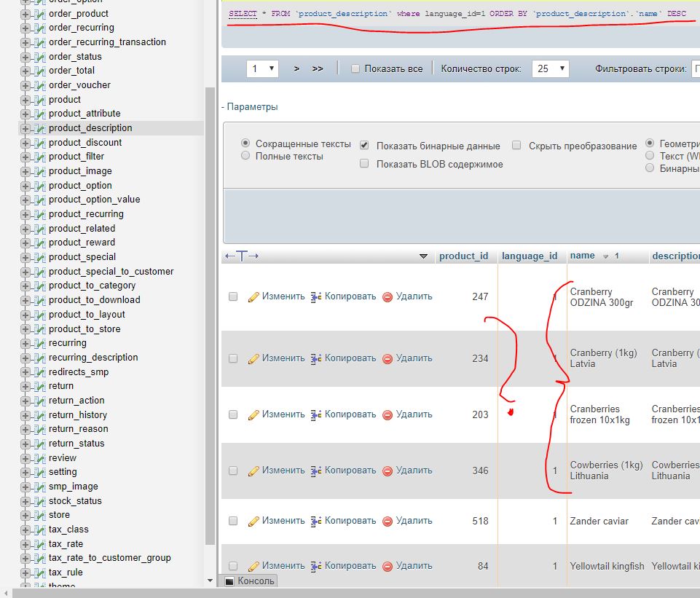Click the table icon next to product_description
The image size is (700, 598).
pyautogui.click(x=40, y=128)
